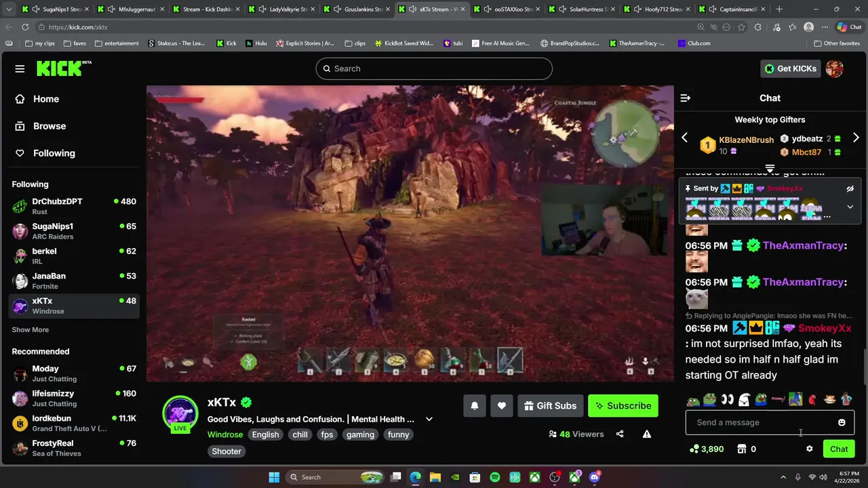Open the Club.com bookmark
Image resolution: width=868 pixels, height=488 pixels.
click(694, 43)
